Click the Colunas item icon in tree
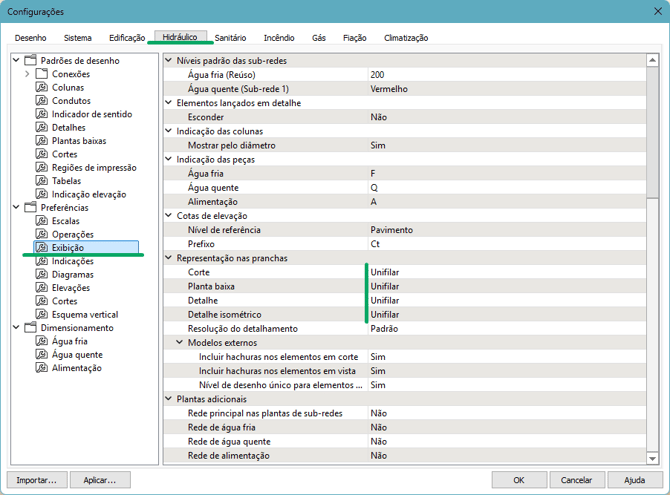Viewport: 670px width, 495px height. coord(42,87)
